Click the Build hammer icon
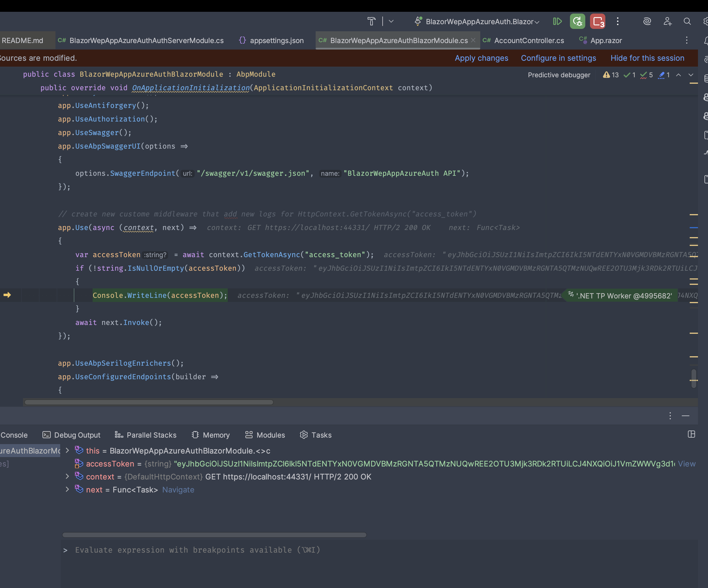708x588 pixels. click(x=371, y=22)
